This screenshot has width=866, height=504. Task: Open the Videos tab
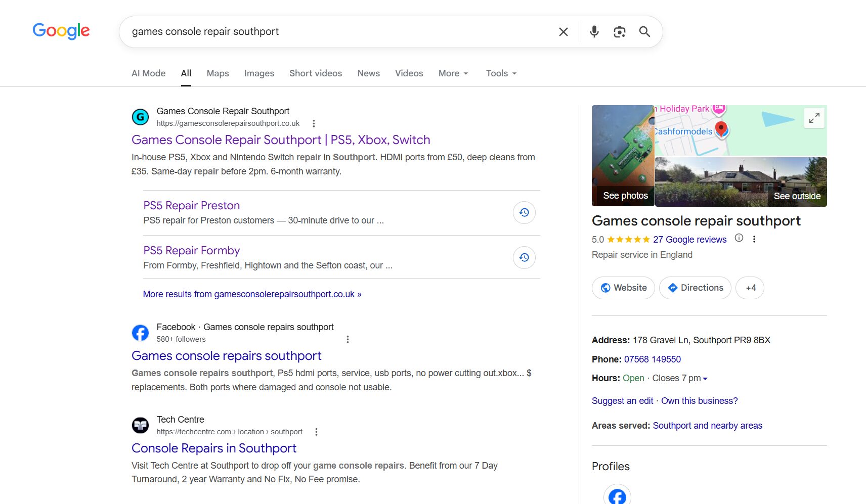pos(409,73)
